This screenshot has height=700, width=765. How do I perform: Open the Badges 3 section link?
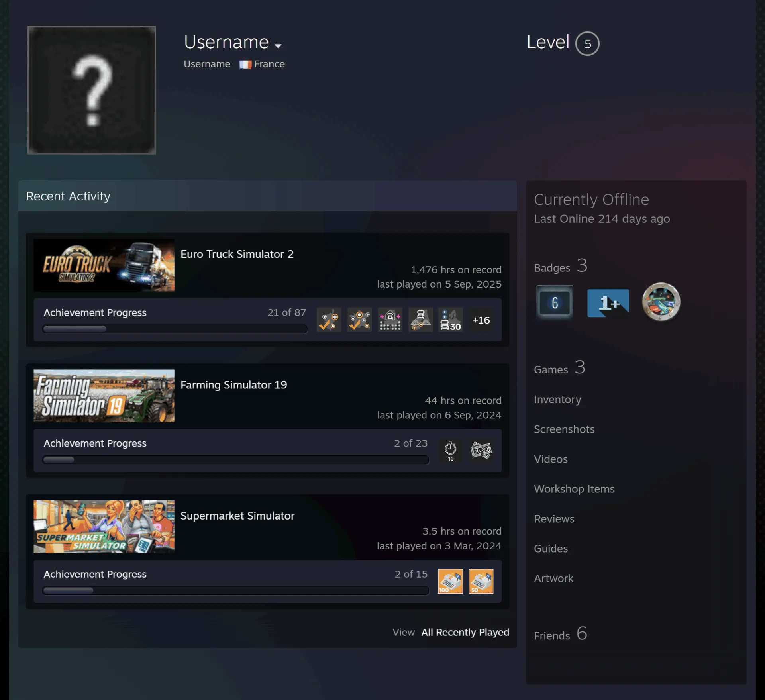tap(561, 266)
